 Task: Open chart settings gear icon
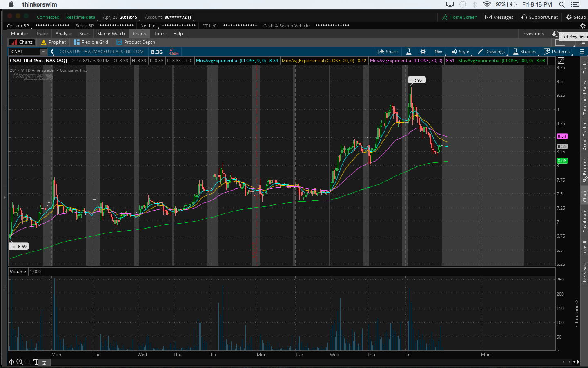tap(423, 52)
